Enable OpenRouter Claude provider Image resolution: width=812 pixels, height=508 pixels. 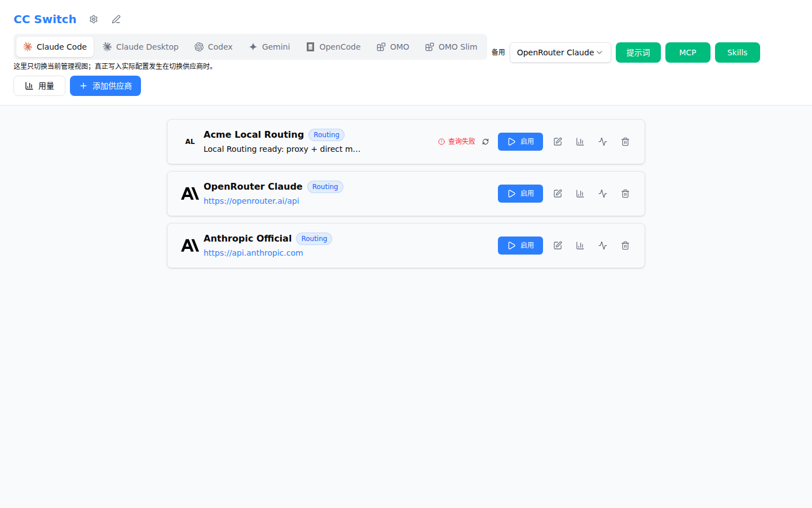tap(520, 194)
